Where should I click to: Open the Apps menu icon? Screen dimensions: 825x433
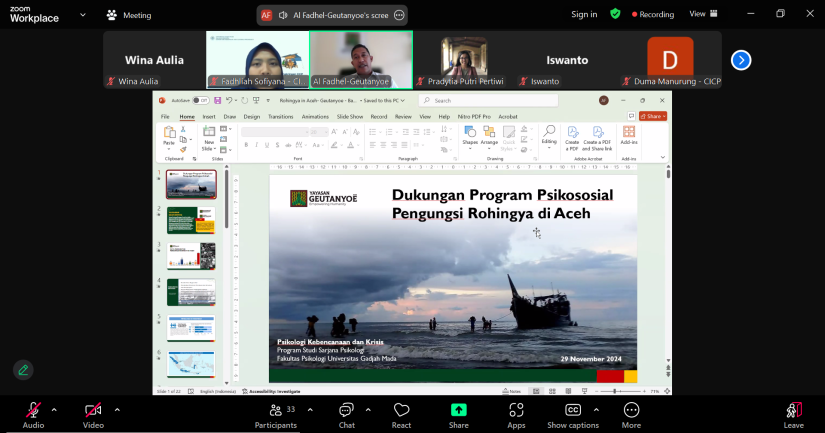[517, 410]
